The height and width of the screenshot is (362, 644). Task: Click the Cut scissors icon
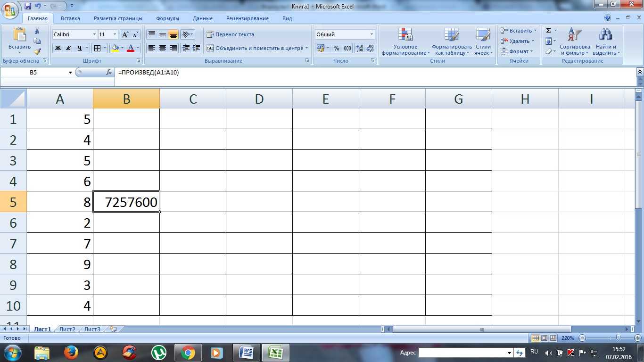37,31
